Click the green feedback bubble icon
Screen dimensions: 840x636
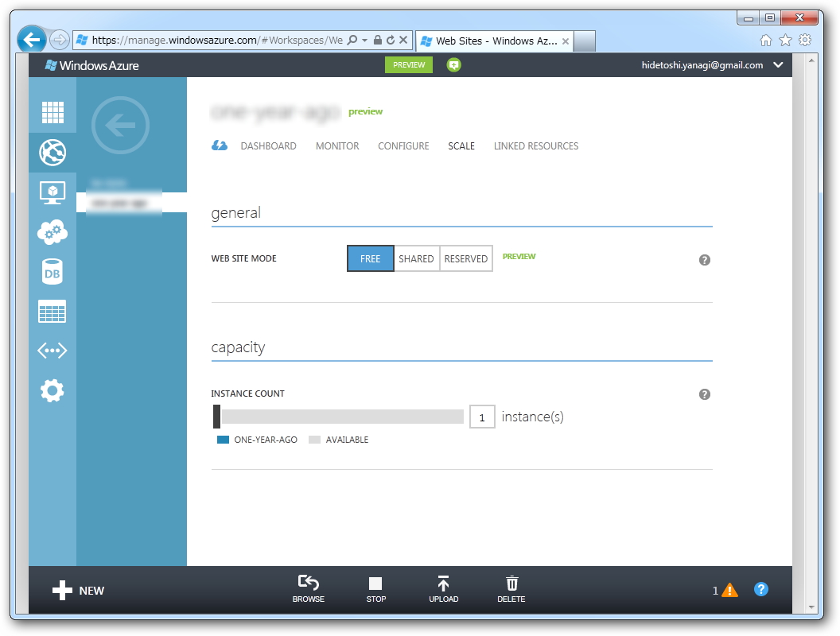[x=453, y=64]
